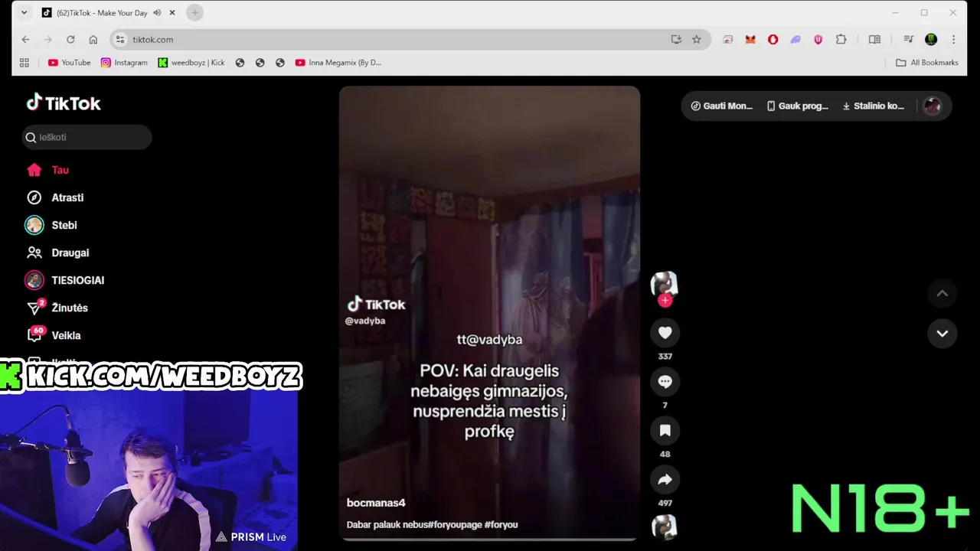
Task: Save the video with the bookmark icon
Action: pyautogui.click(x=665, y=430)
